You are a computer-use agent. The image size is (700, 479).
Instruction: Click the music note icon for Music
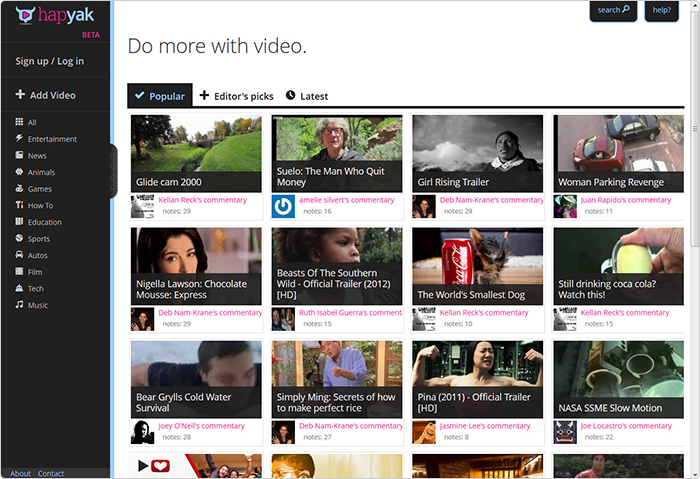pos(19,304)
